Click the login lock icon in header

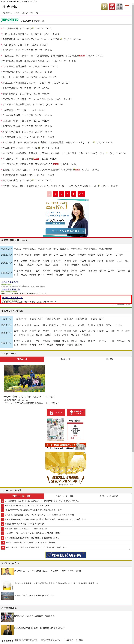coord(104,7)
